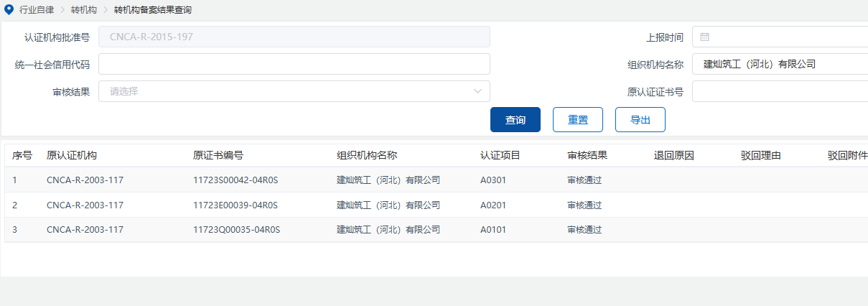Expand the 审核结果 dropdown arrow
The width and height of the screenshot is (868, 306).
click(478, 91)
